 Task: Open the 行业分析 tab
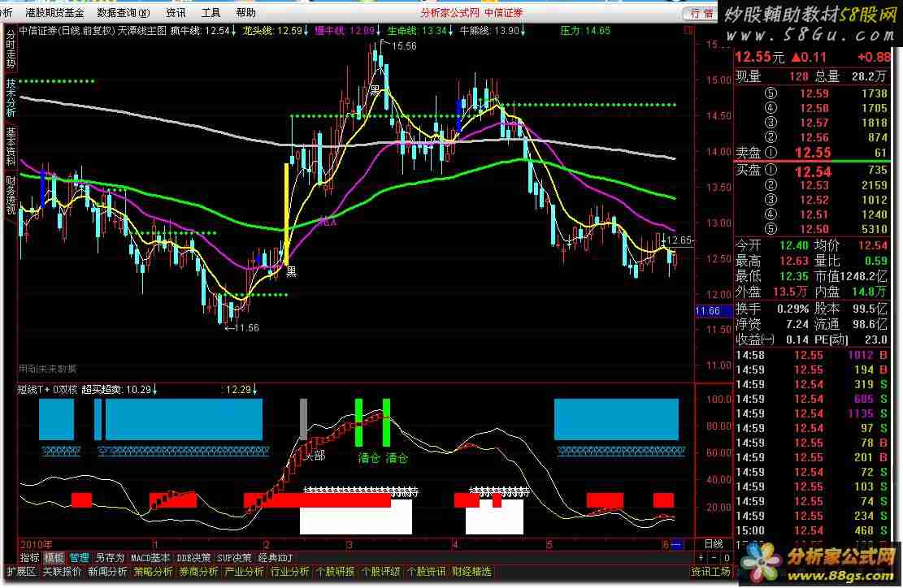click(x=289, y=572)
